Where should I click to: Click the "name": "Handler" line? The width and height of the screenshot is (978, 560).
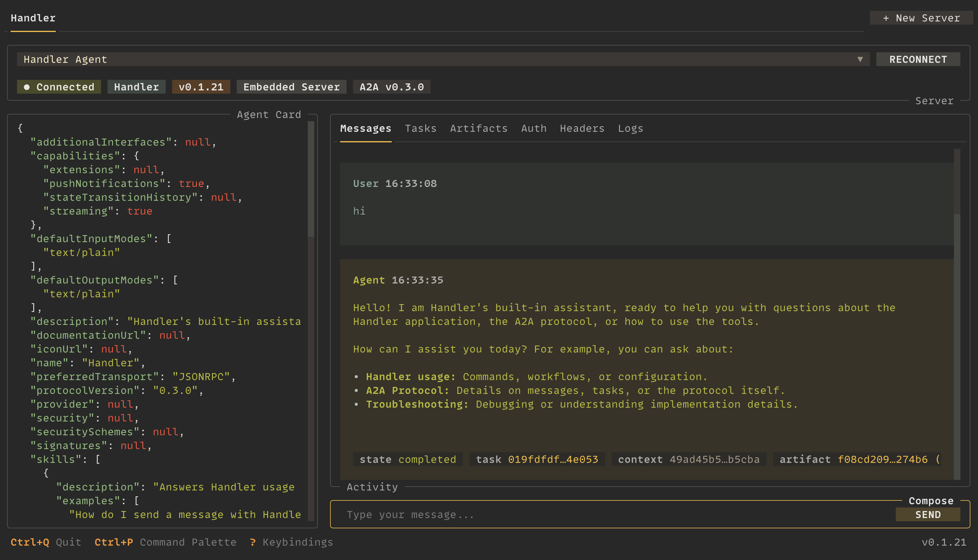pyautogui.click(x=88, y=363)
